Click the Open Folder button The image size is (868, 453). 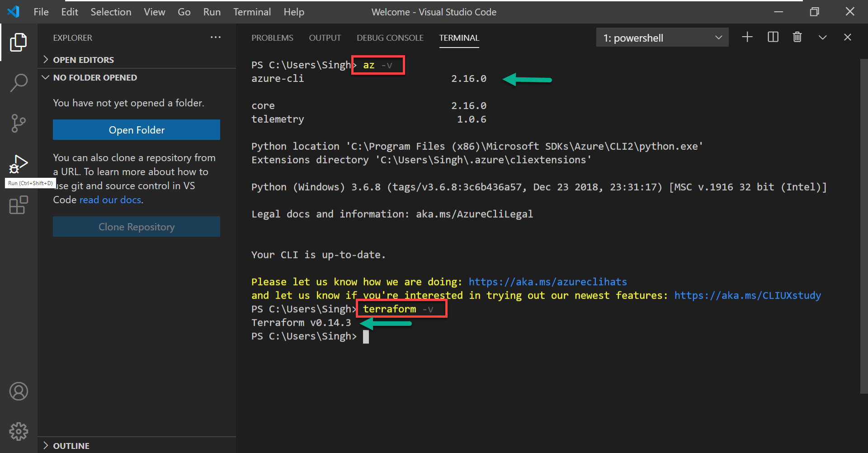(x=137, y=130)
